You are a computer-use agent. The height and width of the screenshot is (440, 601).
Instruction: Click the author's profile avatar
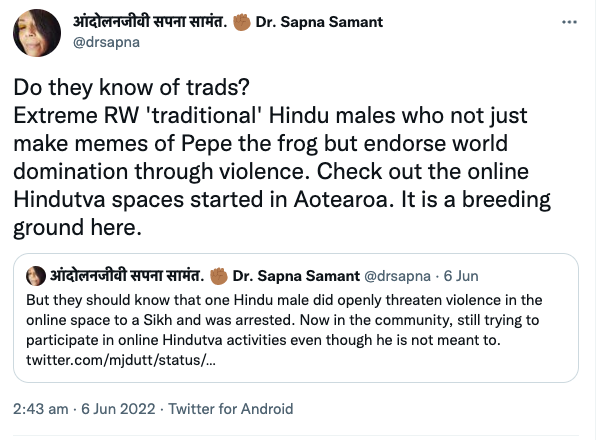point(34,31)
